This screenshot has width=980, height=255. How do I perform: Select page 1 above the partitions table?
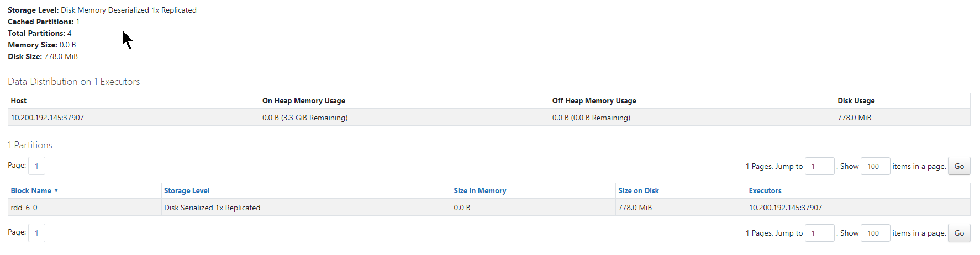[37, 166]
